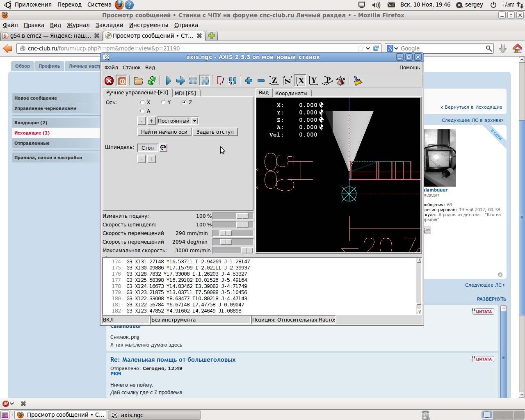Clear the live plot with the broom icon
The image size is (525, 420).
(358, 81)
